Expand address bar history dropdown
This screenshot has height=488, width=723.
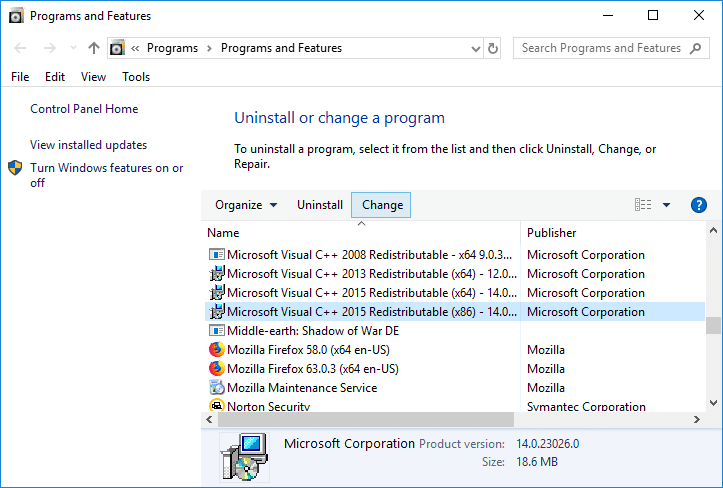coord(473,48)
